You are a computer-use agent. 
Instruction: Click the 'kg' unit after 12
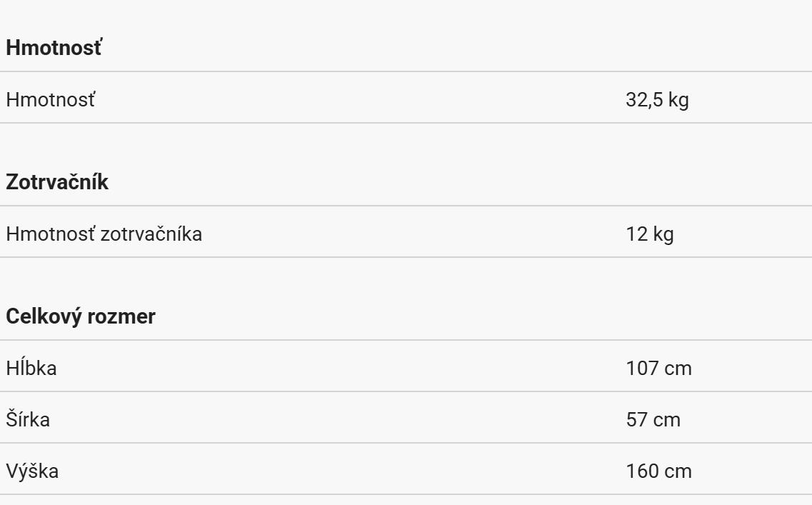coord(663,234)
